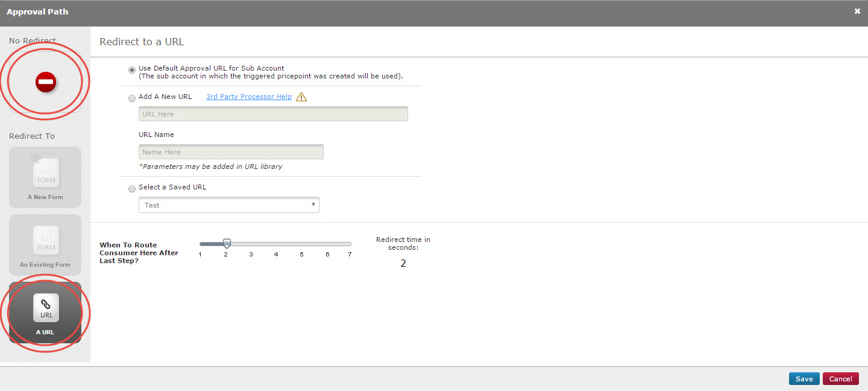Select the Add A New URL option
The height and width of the screenshot is (391, 868).
point(132,98)
